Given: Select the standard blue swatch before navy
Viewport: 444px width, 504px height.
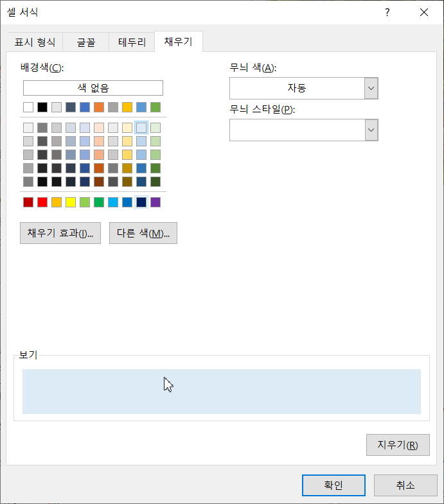Looking at the screenshot, I should click(127, 202).
